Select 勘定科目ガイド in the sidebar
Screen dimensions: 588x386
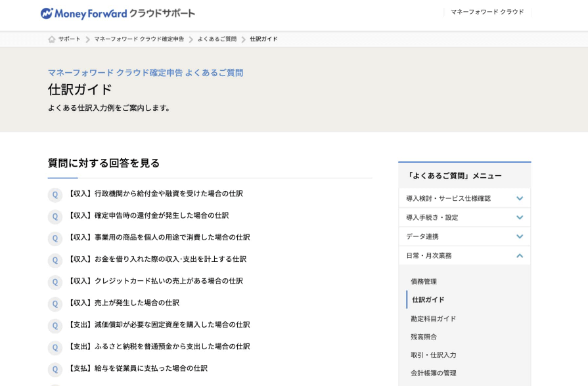click(x=434, y=318)
